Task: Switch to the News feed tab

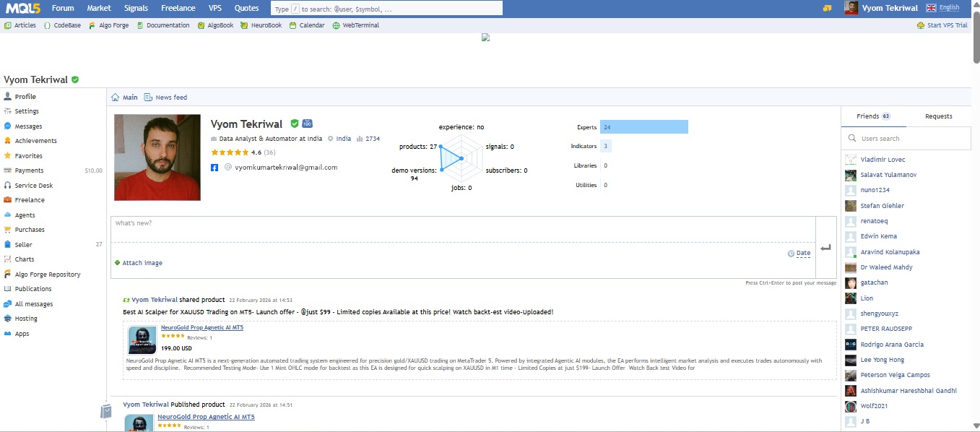Action: pyautogui.click(x=165, y=98)
